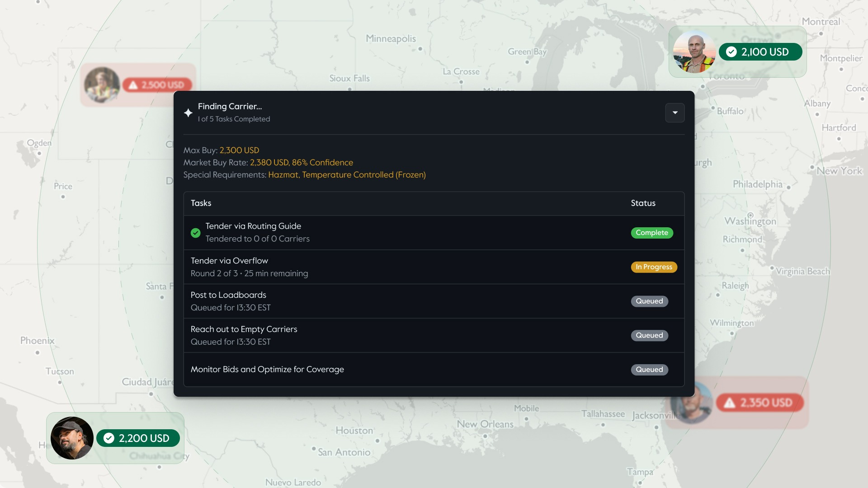This screenshot has height=488, width=868.
Task: Click the Complete status badge
Action: coord(651,233)
